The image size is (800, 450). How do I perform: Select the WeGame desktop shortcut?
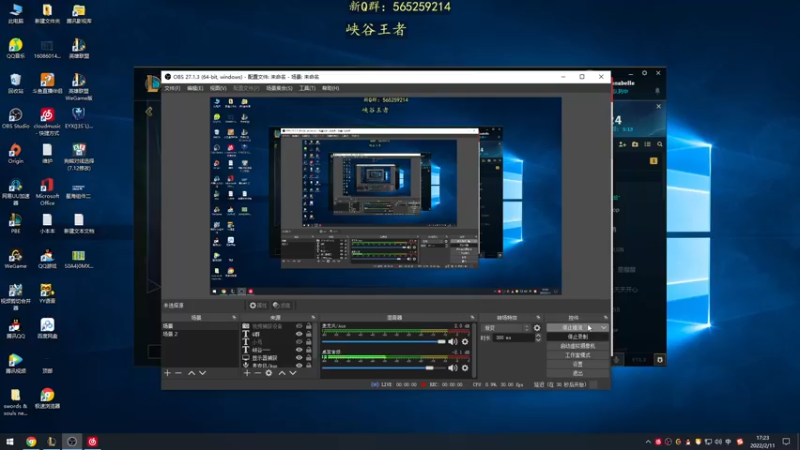tap(15, 259)
